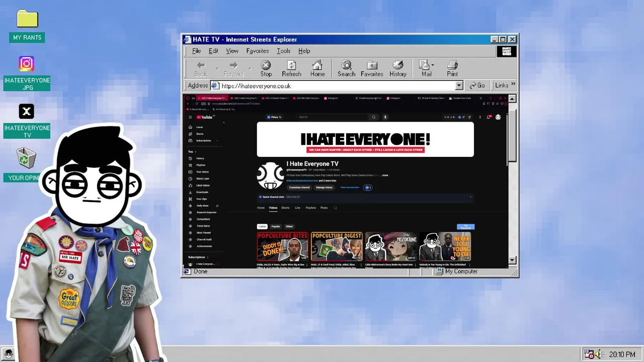
Task: Open the IHATEEVERYONE TV X desktop icon
Action: pos(27,121)
